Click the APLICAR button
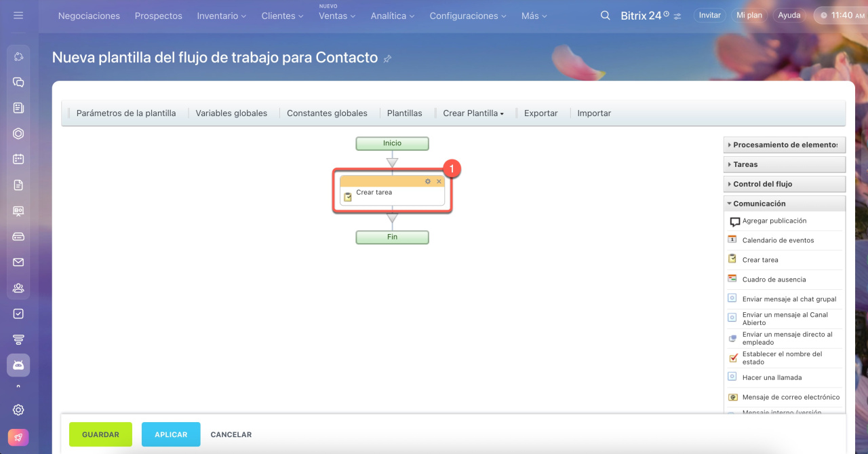 pyautogui.click(x=171, y=434)
